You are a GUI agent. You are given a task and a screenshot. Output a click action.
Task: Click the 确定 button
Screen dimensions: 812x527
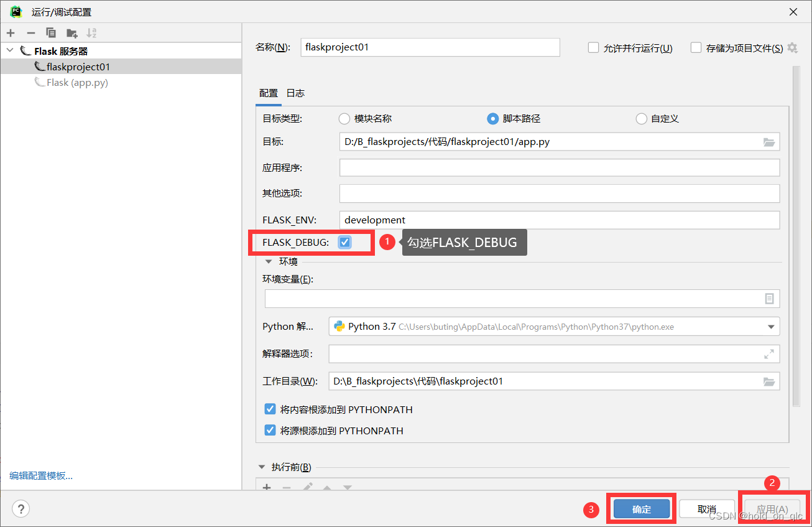(642, 509)
